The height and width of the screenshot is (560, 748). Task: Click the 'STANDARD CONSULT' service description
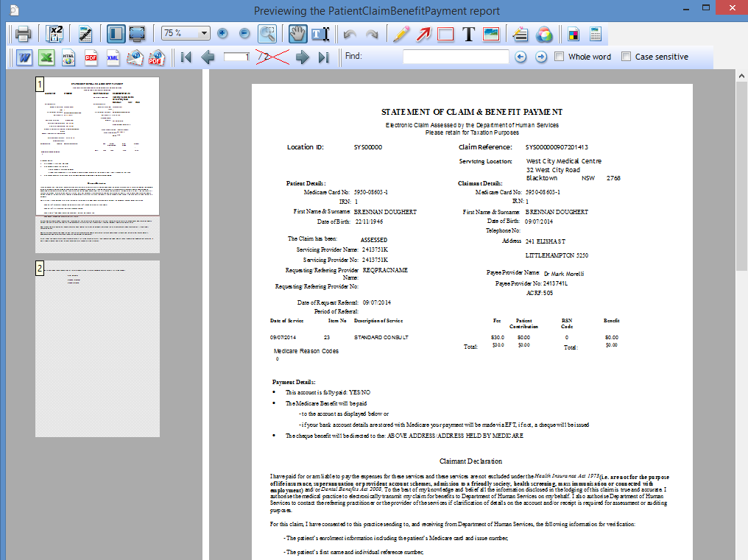click(381, 337)
